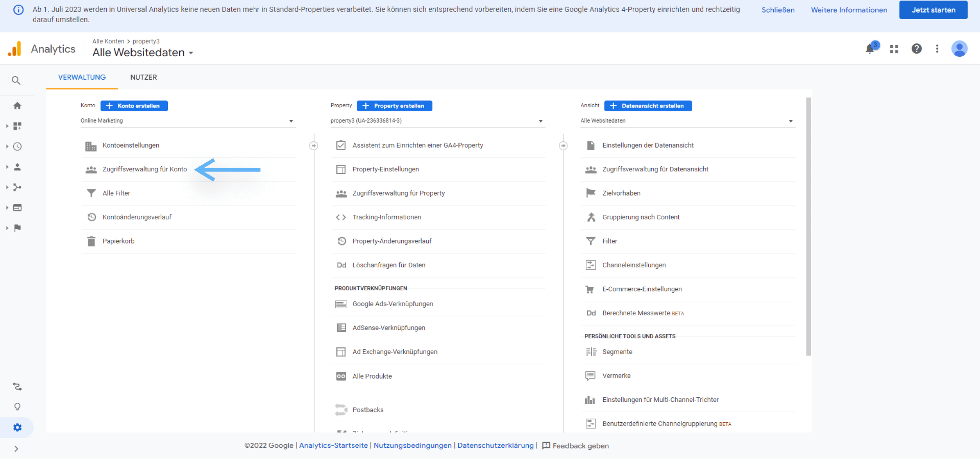
Task: Open the Google apps grid icon
Action: point(894,49)
